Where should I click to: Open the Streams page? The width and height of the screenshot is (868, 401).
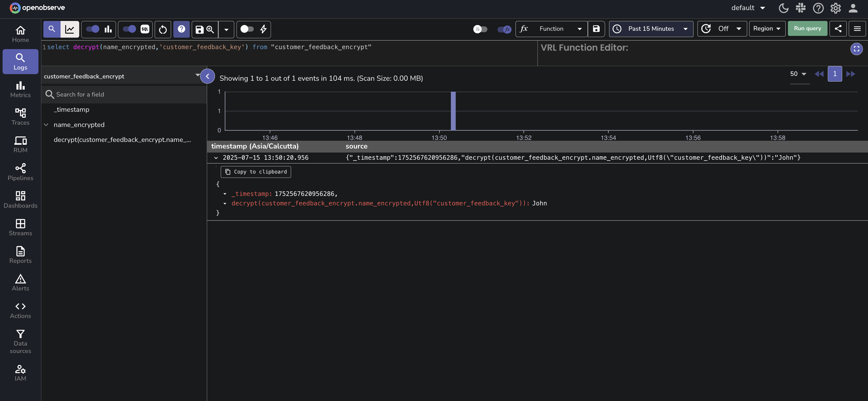pyautogui.click(x=20, y=227)
